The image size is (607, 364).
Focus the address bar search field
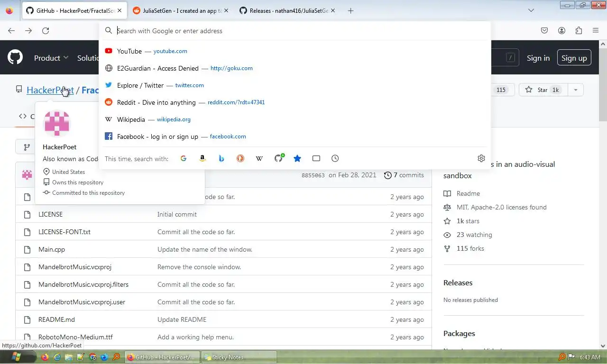(295, 31)
